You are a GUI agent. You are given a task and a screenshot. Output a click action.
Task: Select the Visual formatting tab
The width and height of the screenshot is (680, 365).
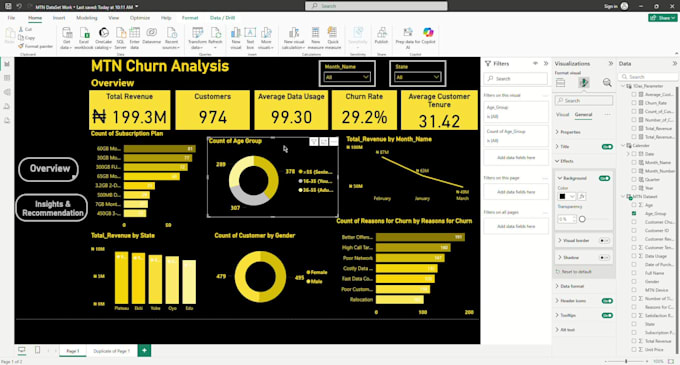click(562, 114)
